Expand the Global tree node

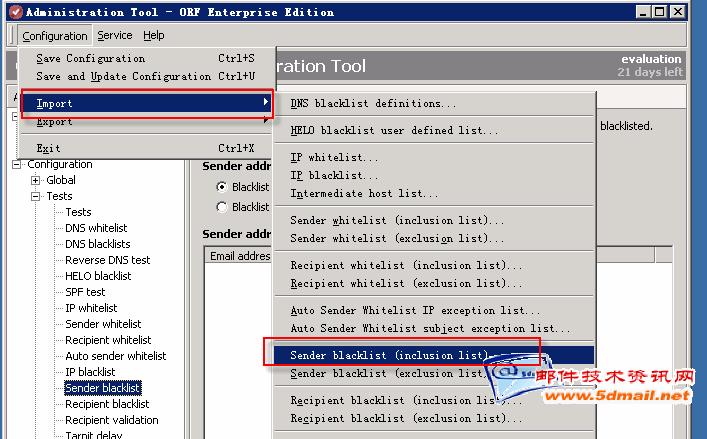37,180
